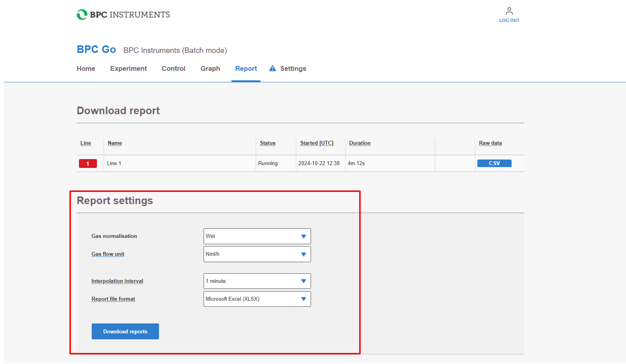
Task: Click the BPC Instruments logo
Action: tap(123, 15)
